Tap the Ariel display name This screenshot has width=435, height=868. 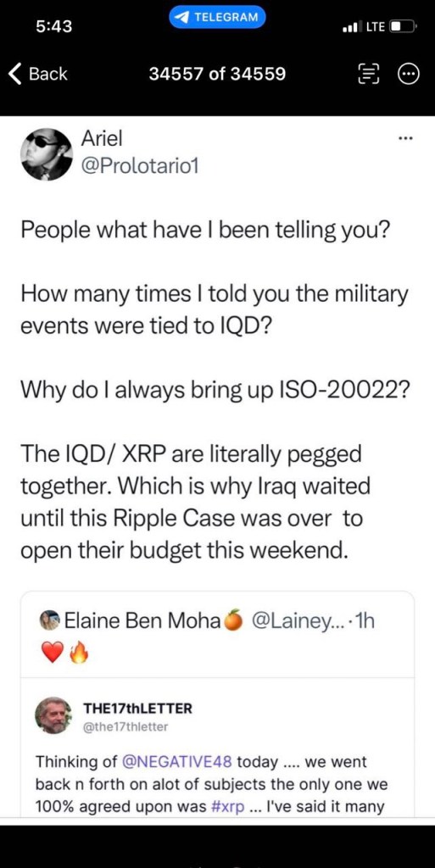pos(102,140)
